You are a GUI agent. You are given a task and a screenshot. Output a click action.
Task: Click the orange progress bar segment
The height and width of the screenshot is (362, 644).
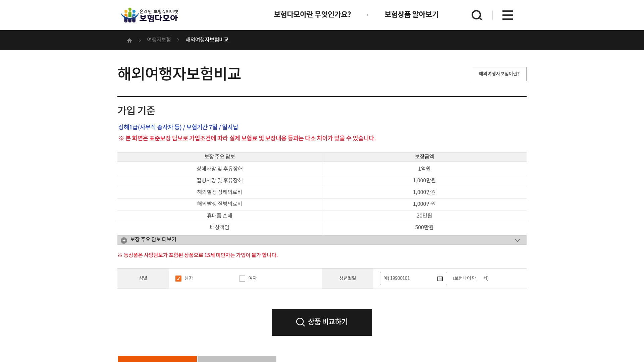157,359
